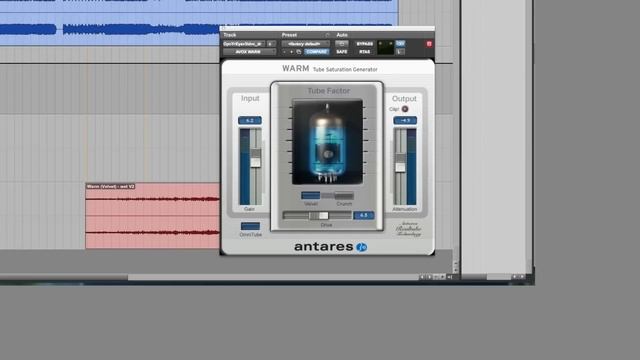This screenshot has height=360, width=640.
Task: Click the Input gain value field
Action: pyautogui.click(x=250, y=120)
